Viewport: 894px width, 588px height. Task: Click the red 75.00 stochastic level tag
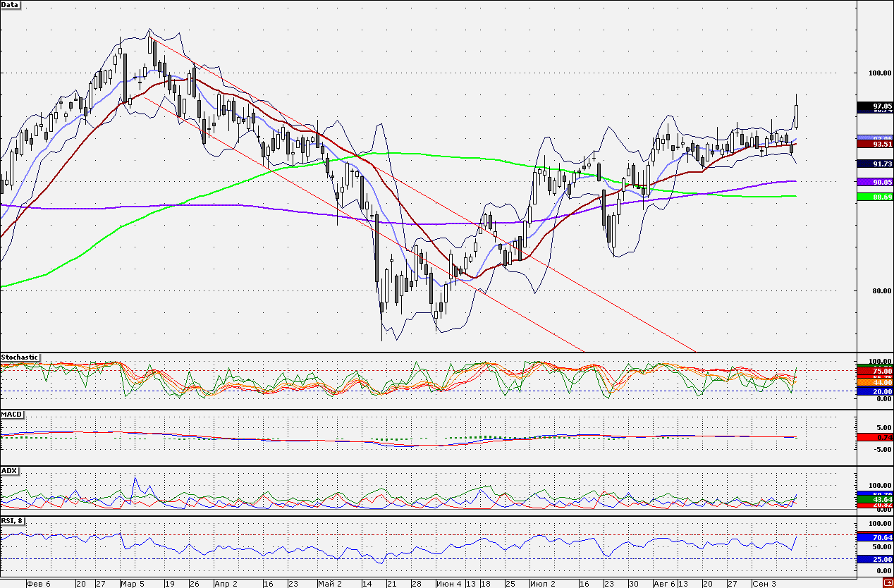click(x=875, y=371)
